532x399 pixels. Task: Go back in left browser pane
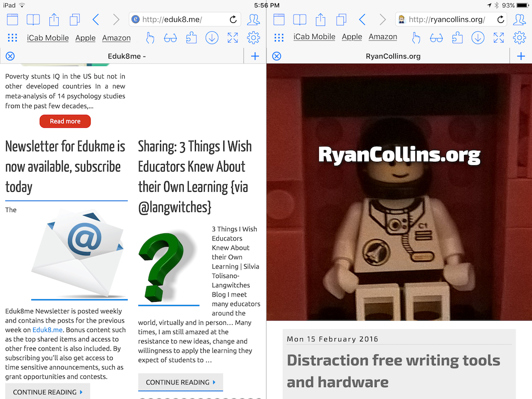coord(96,20)
